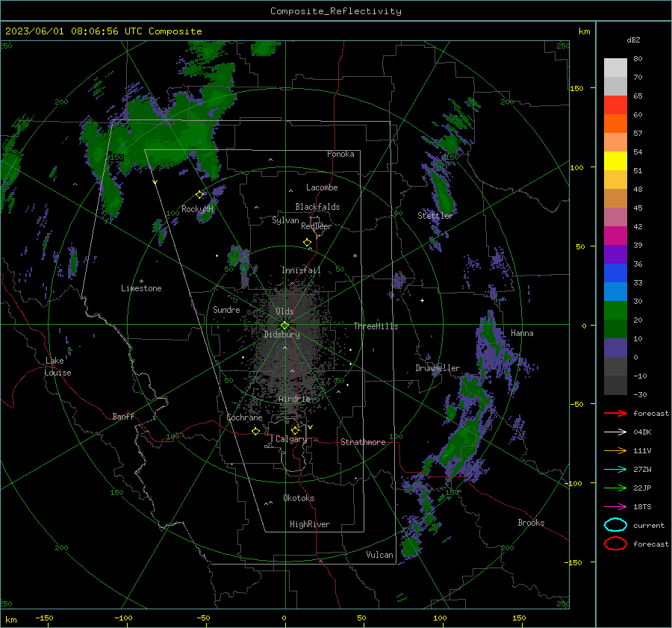Click the RockyMH label
Screen dimensions: 672x628
[x=197, y=209]
